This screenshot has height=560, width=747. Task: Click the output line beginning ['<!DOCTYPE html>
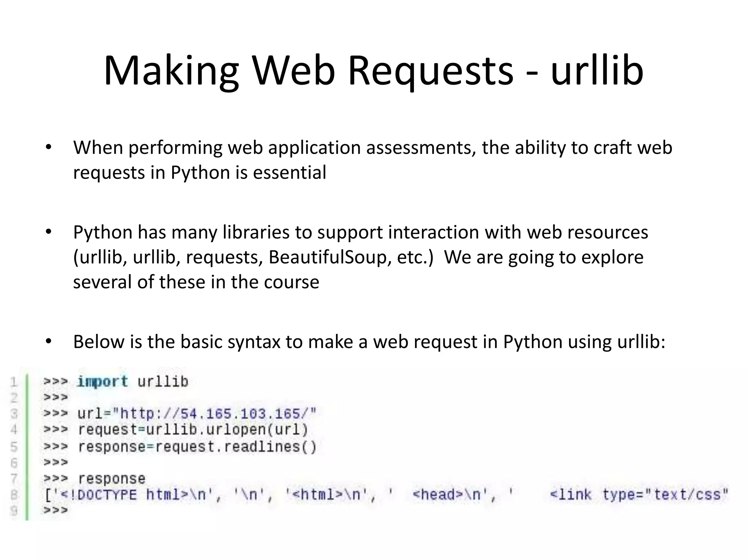click(x=386, y=495)
